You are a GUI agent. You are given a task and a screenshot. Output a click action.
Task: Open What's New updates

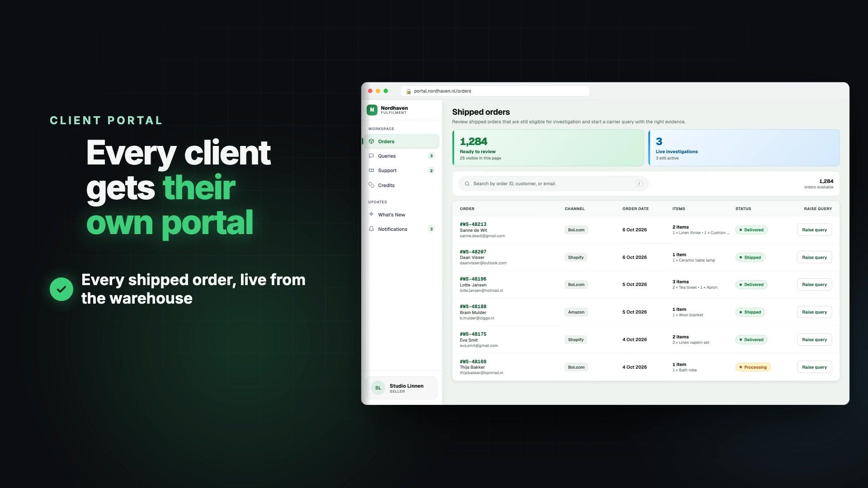point(401,215)
